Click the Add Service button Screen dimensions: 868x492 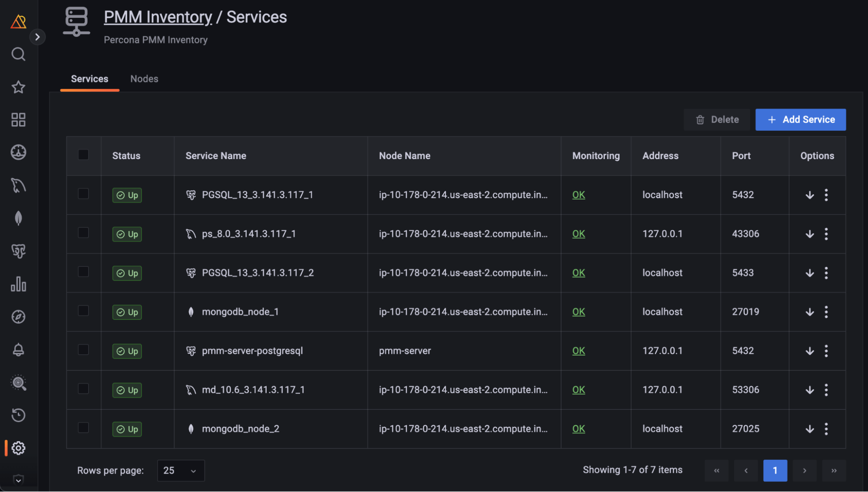click(800, 120)
